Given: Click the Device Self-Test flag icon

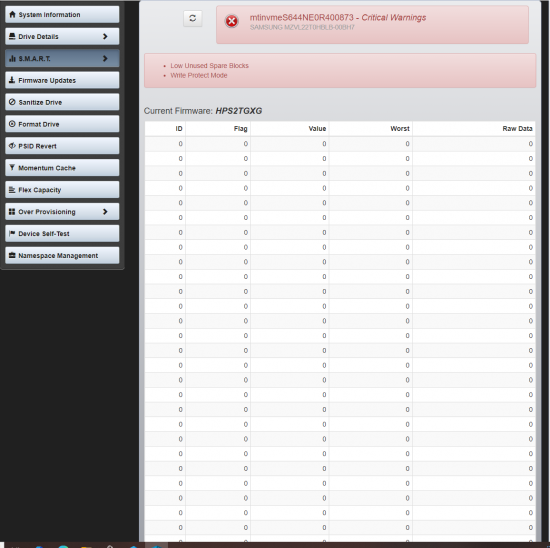Looking at the screenshot, I should 12,233.
